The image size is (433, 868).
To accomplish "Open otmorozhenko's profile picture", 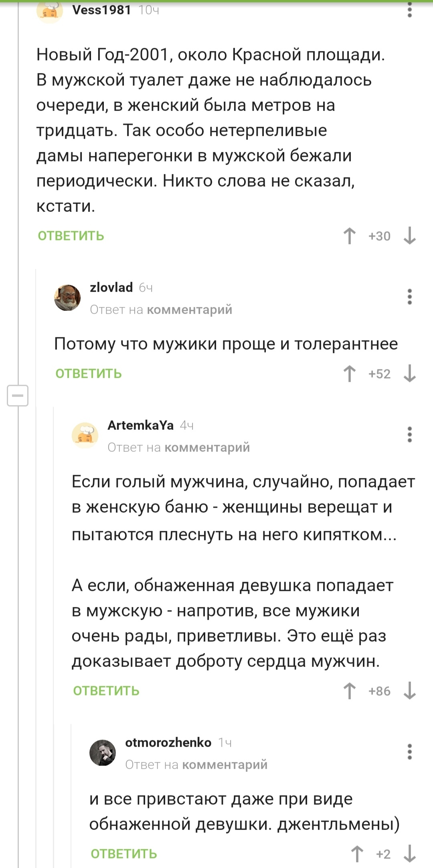I will pos(103,753).
